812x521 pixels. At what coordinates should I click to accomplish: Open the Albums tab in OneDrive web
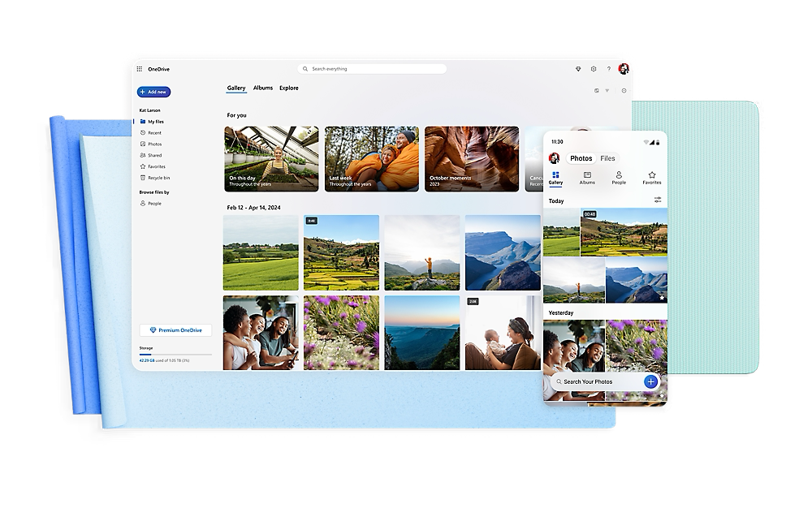pyautogui.click(x=261, y=88)
